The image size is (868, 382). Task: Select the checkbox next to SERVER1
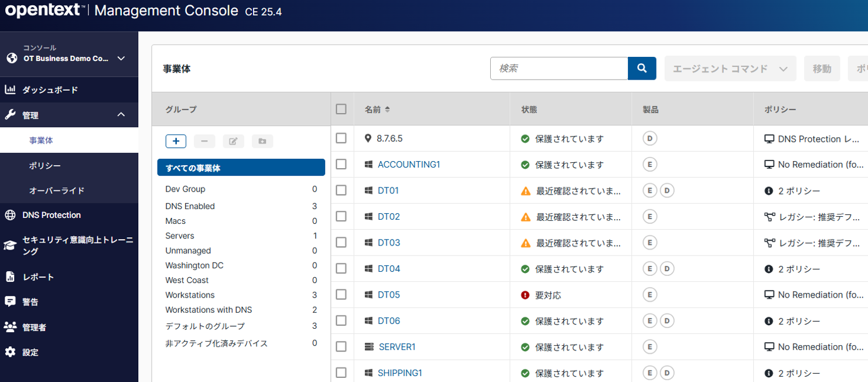point(341,347)
